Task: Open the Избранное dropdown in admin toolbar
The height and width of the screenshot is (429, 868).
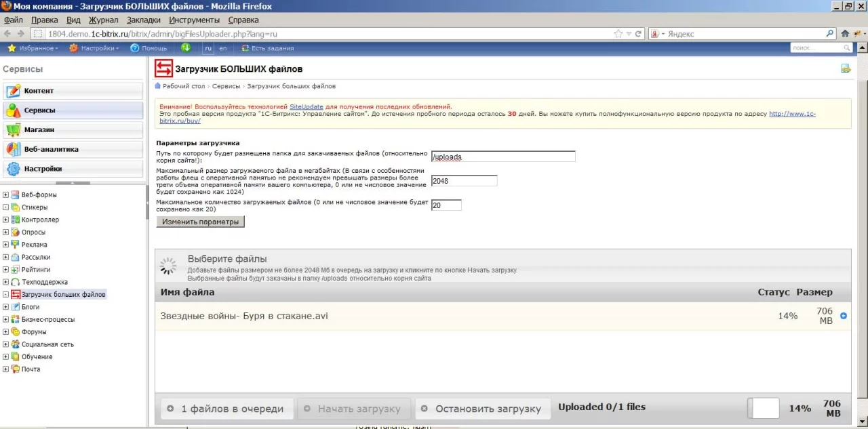Action: pos(33,48)
